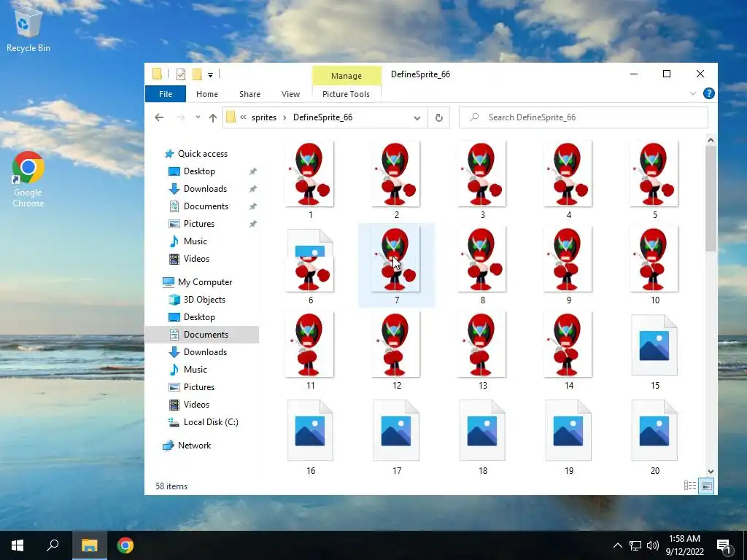Click the file list scroll down arrow

tap(711, 472)
